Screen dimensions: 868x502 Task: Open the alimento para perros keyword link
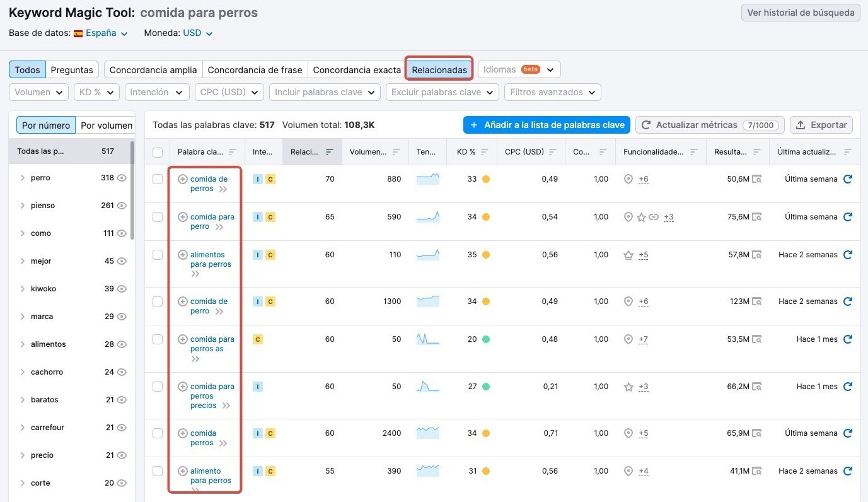[211, 476]
